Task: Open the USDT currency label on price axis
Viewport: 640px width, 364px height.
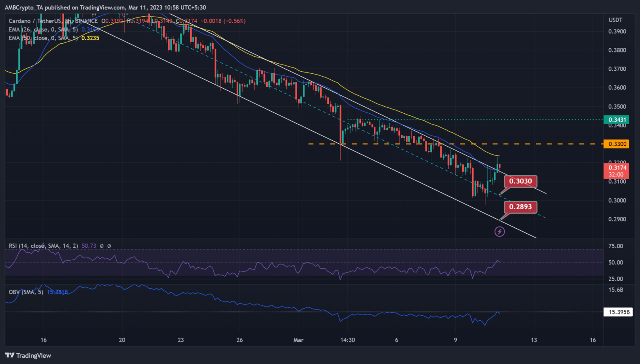Action: (615, 20)
